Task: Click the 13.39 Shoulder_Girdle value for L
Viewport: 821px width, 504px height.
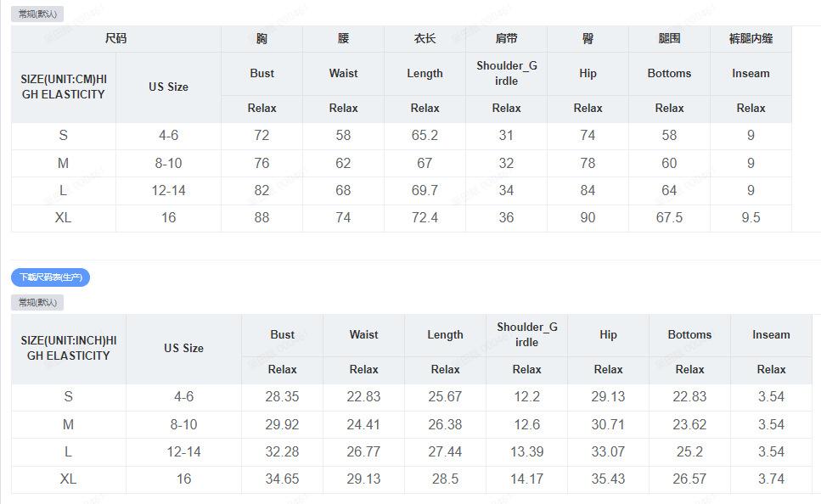Action: pos(526,451)
